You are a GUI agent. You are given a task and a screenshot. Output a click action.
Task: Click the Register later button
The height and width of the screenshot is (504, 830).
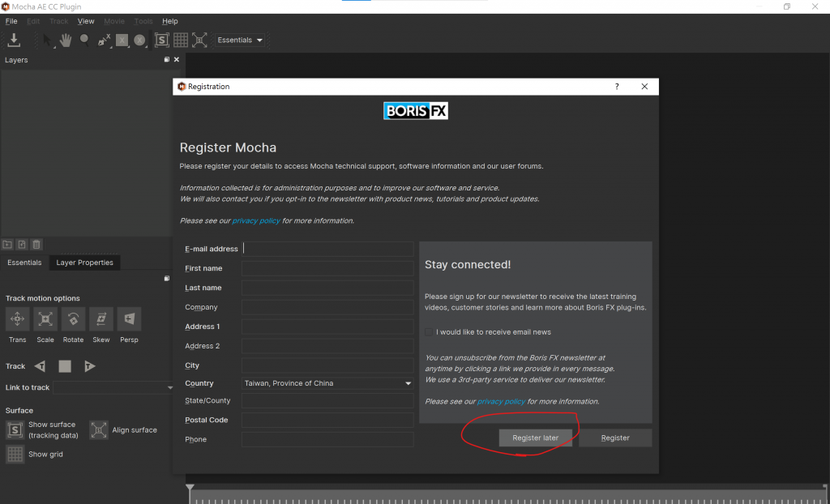pyautogui.click(x=535, y=438)
